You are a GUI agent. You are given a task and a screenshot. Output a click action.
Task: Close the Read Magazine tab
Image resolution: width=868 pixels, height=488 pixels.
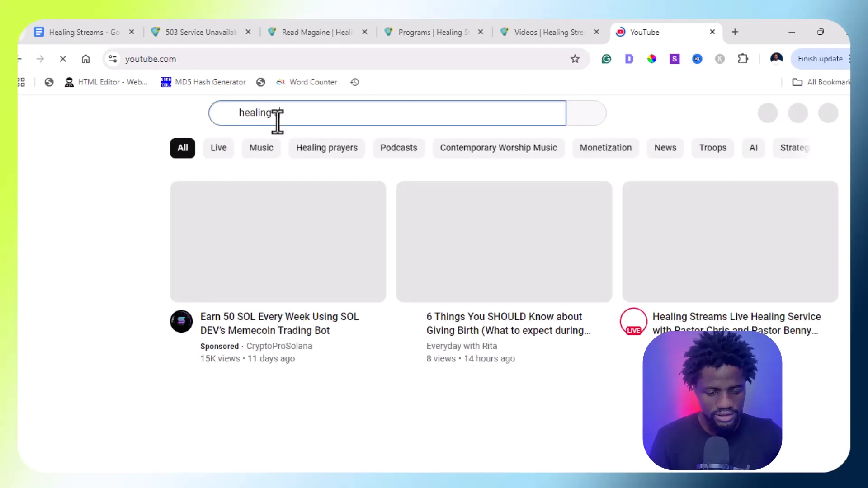(x=365, y=32)
